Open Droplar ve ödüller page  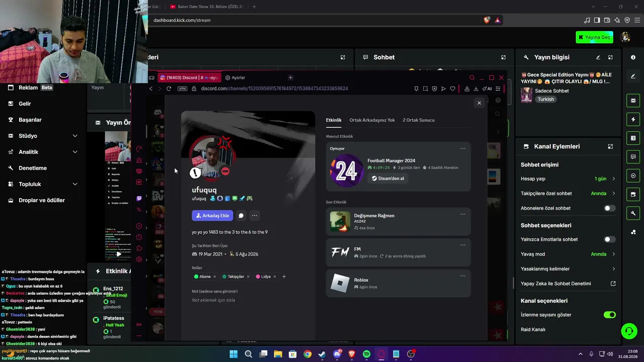42,200
